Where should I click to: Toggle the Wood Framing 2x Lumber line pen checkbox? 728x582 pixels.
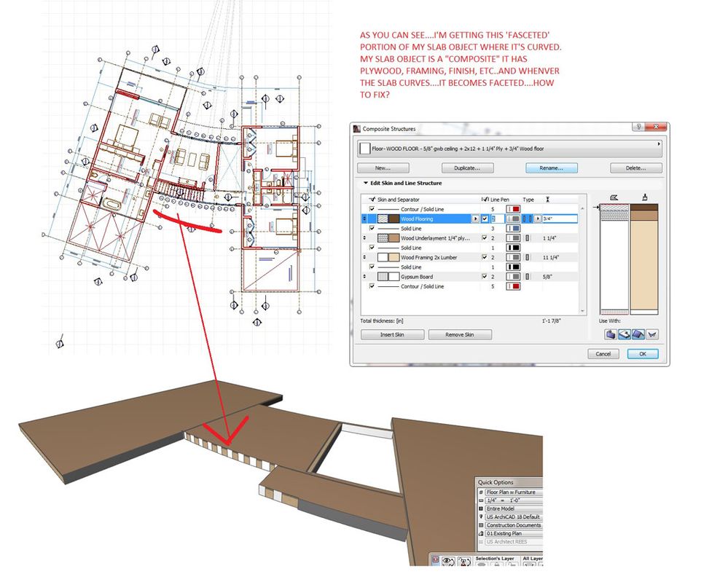485,257
